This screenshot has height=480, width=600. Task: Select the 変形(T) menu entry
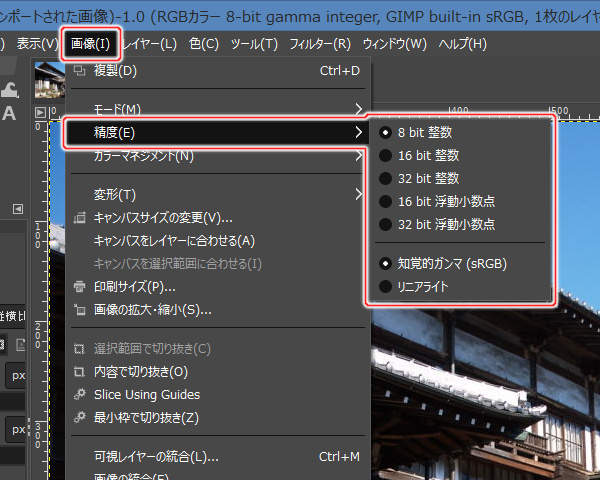(x=217, y=194)
